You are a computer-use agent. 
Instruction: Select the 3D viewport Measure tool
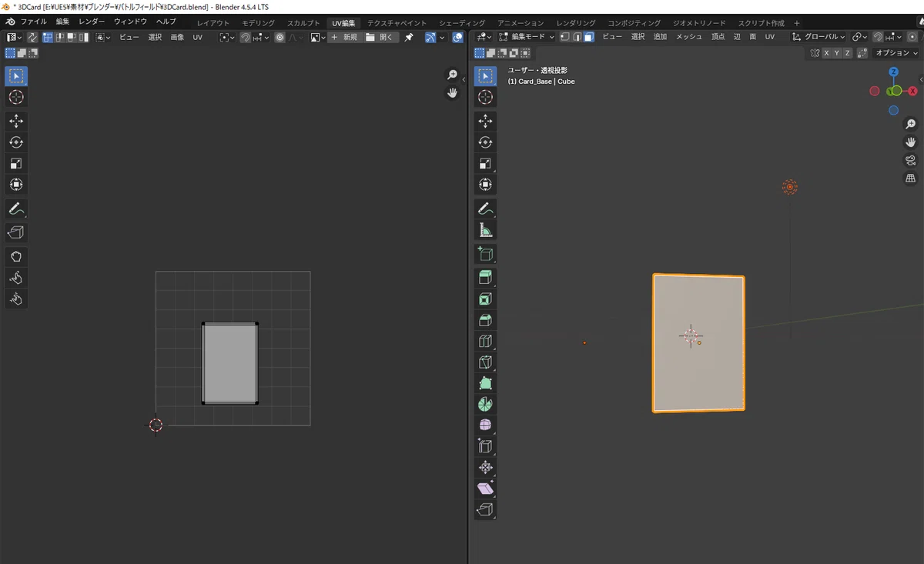(485, 229)
